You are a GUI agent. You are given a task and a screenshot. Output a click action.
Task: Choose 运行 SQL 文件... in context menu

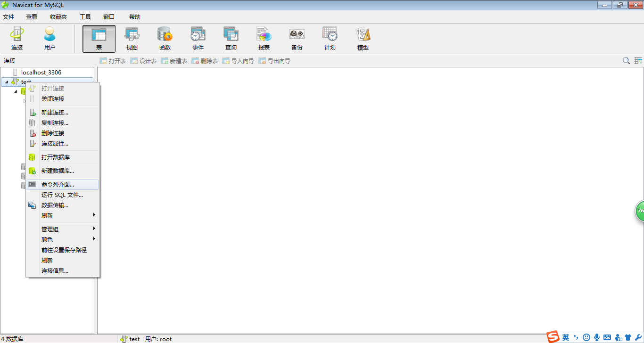pos(63,195)
